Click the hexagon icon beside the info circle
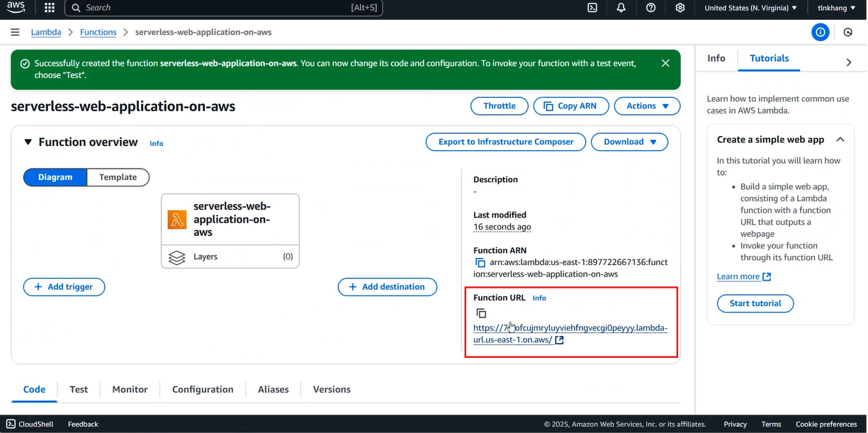The height and width of the screenshot is (433, 868). click(x=848, y=33)
